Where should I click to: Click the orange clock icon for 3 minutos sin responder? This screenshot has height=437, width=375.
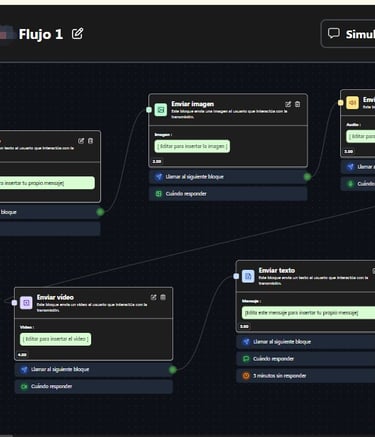pyautogui.click(x=246, y=376)
